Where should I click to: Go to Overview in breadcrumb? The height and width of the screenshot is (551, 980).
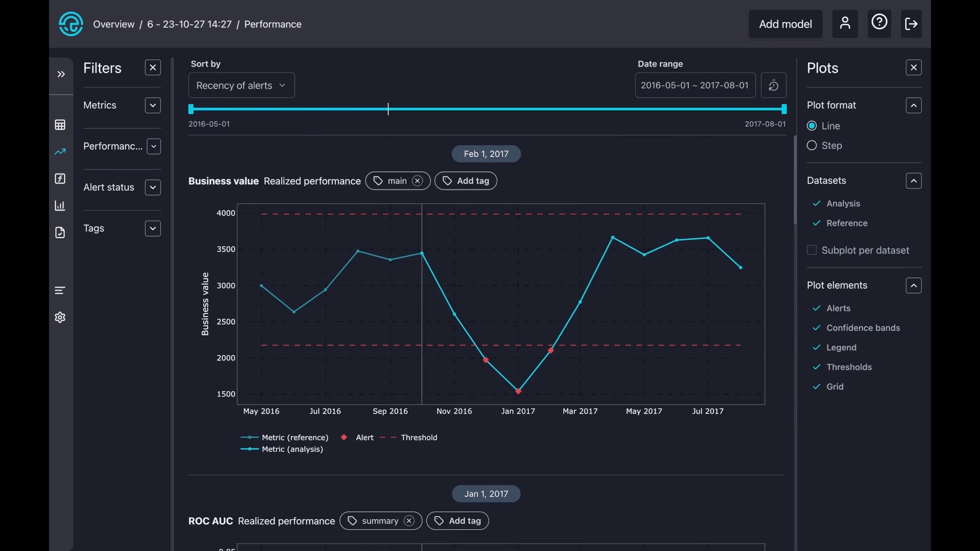pos(114,24)
